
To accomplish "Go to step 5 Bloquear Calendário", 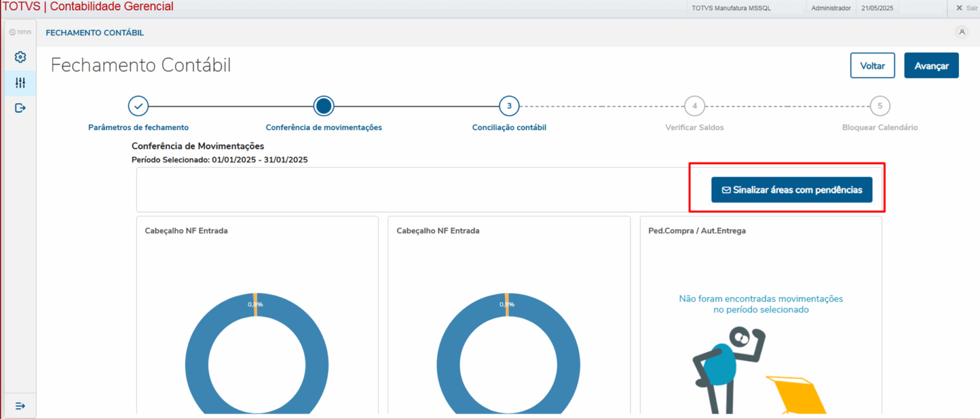I will pos(879,106).
